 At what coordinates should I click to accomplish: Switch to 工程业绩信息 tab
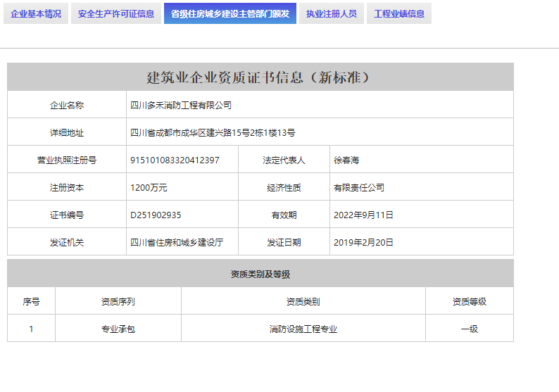[x=399, y=13]
